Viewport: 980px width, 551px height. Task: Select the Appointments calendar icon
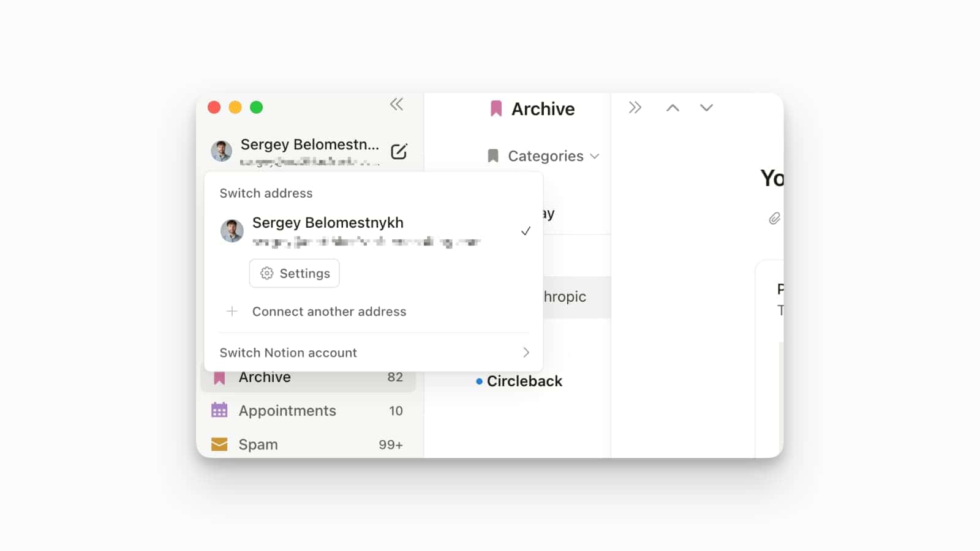219,410
